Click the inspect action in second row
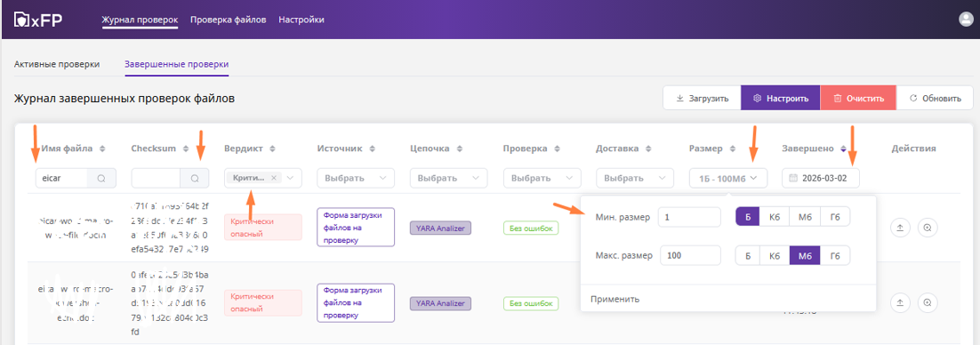 (928, 303)
